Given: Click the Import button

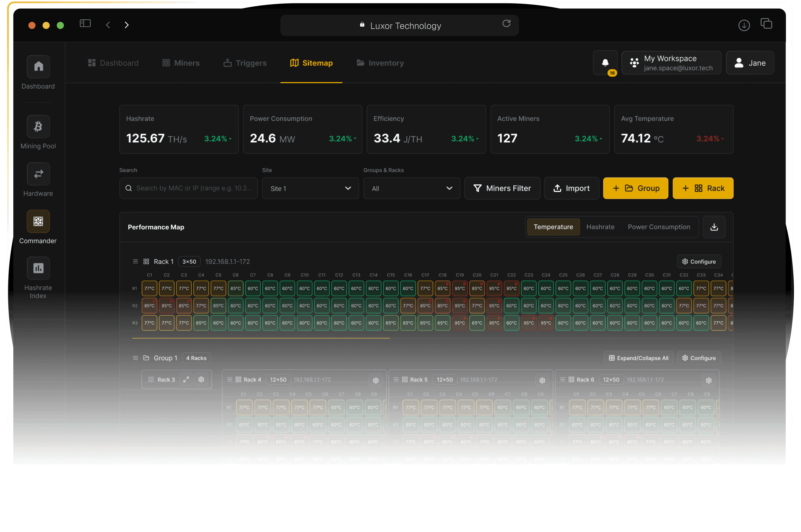Looking at the screenshot, I should pos(571,188).
